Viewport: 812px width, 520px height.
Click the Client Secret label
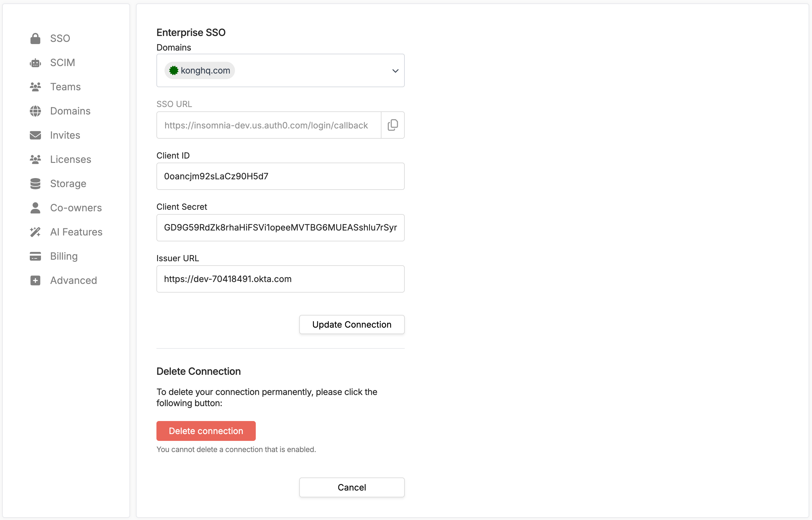182,207
